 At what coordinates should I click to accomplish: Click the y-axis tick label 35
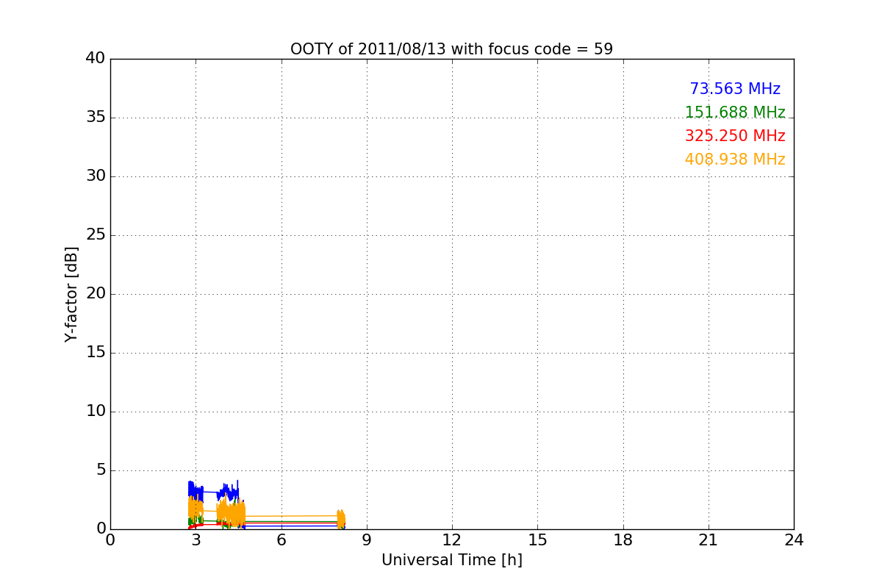96,118
